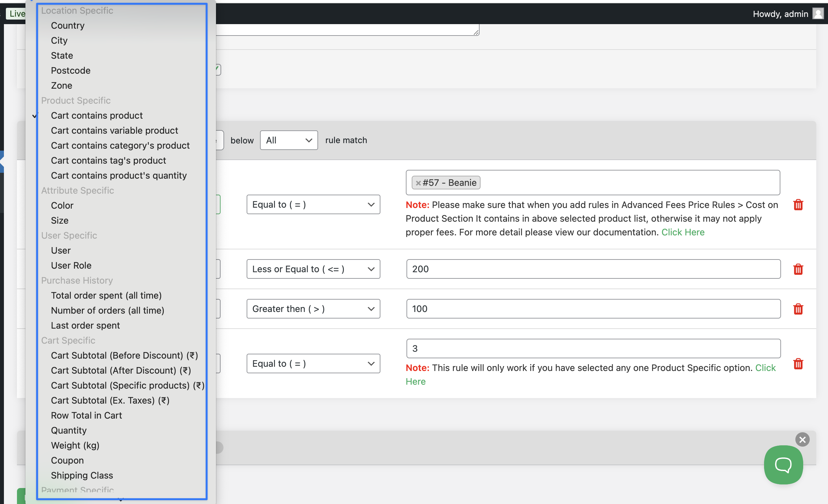Click the value field containing 3
The width and height of the screenshot is (828, 504).
(593, 348)
